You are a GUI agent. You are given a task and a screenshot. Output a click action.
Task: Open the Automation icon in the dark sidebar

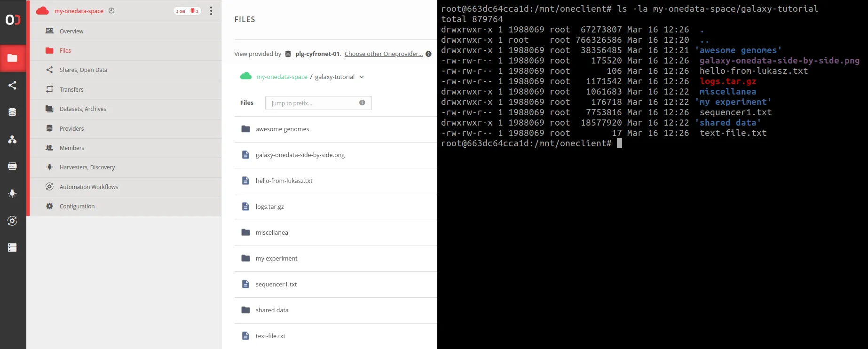coord(13,221)
